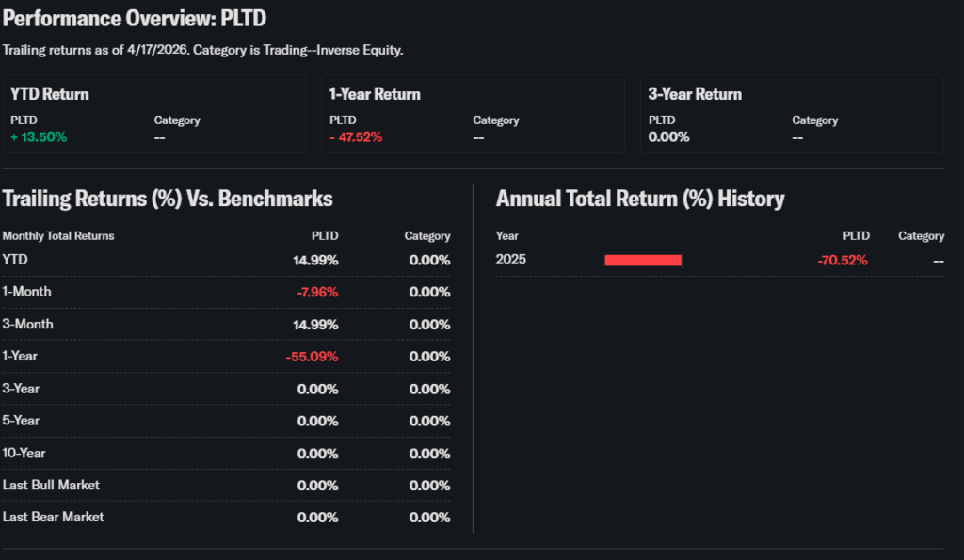Click the -7.96% one-month PLTD value
This screenshot has width=964, height=560.
[317, 292]
